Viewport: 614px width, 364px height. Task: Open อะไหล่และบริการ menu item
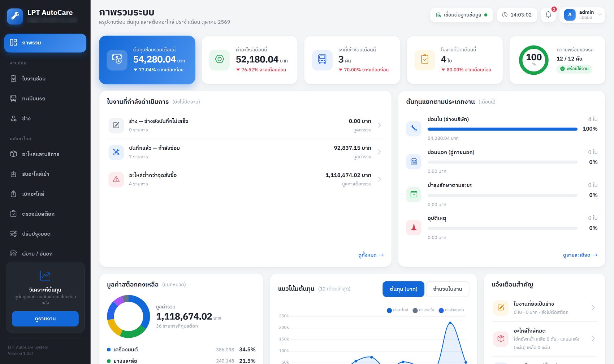click(45, 154)
